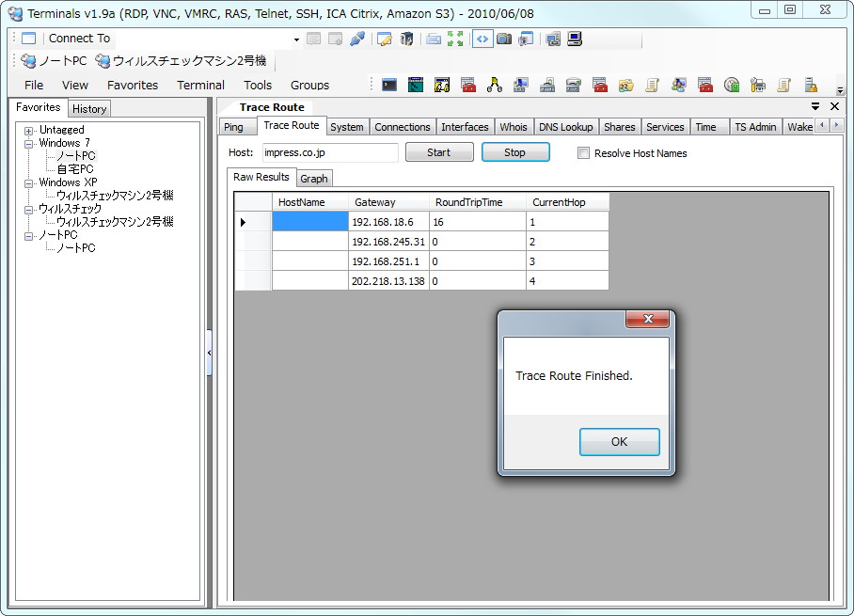Collapse the ウィルスチェック tree node
This screenshot has width=854, height=616.
(x=28, y=210)
